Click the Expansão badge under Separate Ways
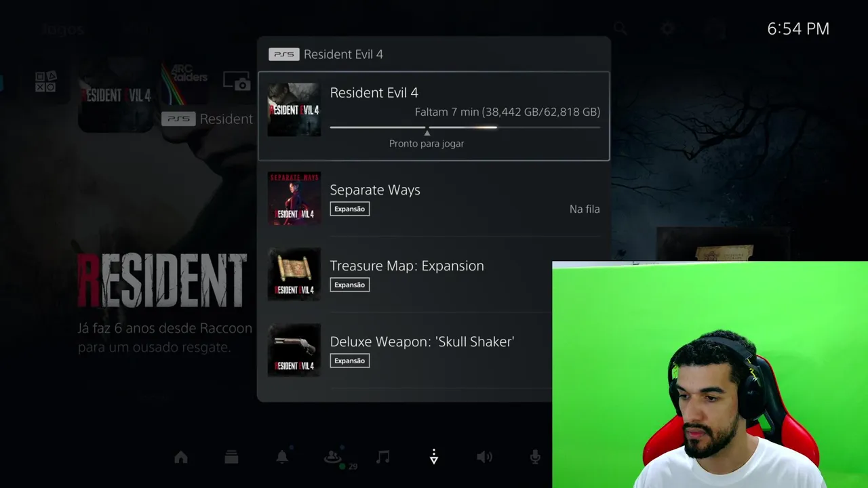Screen dimensions: 868x488 [350, 209]
